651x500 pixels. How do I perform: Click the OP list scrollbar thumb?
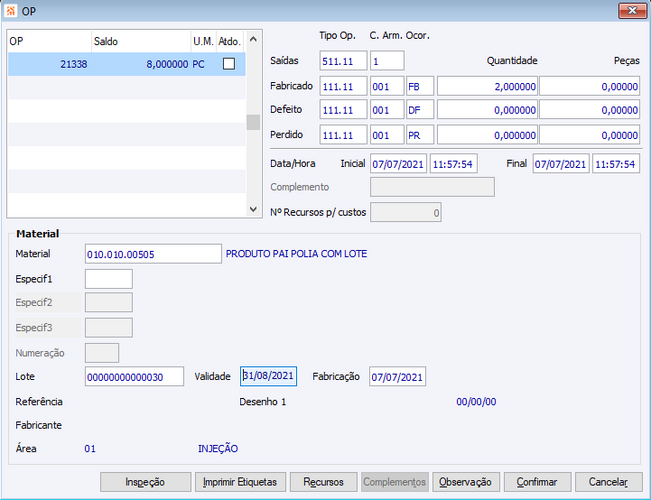pyautogui.click(x=253, y=123)
